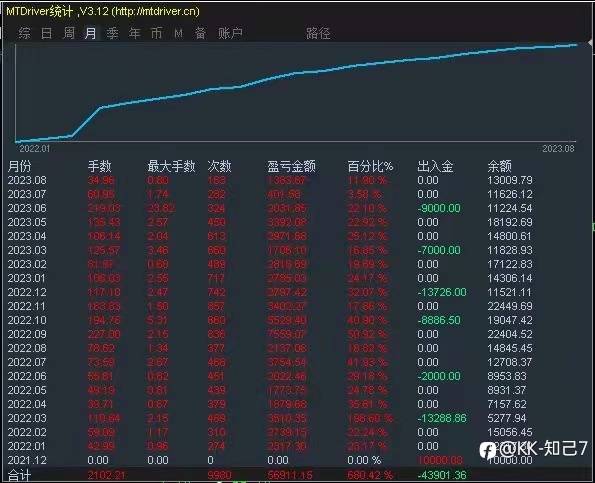Click the 手数 column header
This screenshot has height=483, width=595.
pos(99,166)
